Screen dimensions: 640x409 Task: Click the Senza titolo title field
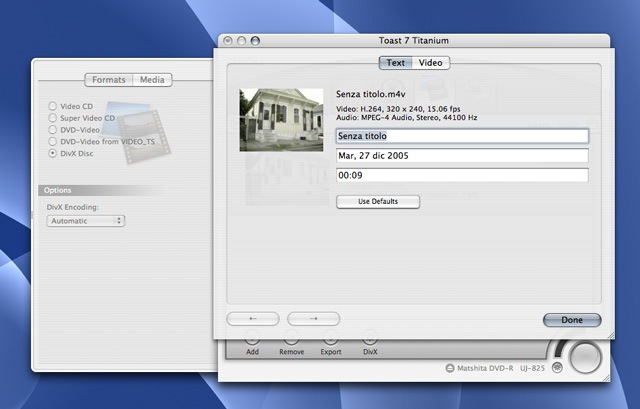tap(462, 136)
